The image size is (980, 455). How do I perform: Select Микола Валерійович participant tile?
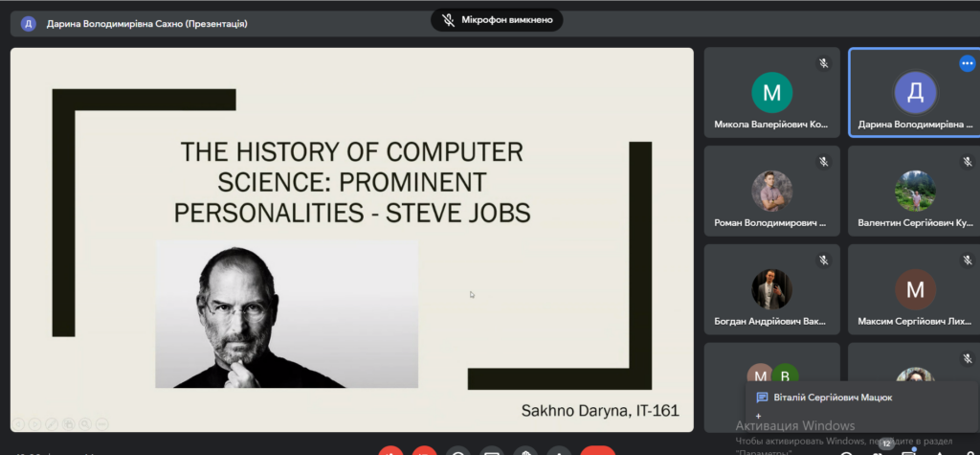coord(771,94)
